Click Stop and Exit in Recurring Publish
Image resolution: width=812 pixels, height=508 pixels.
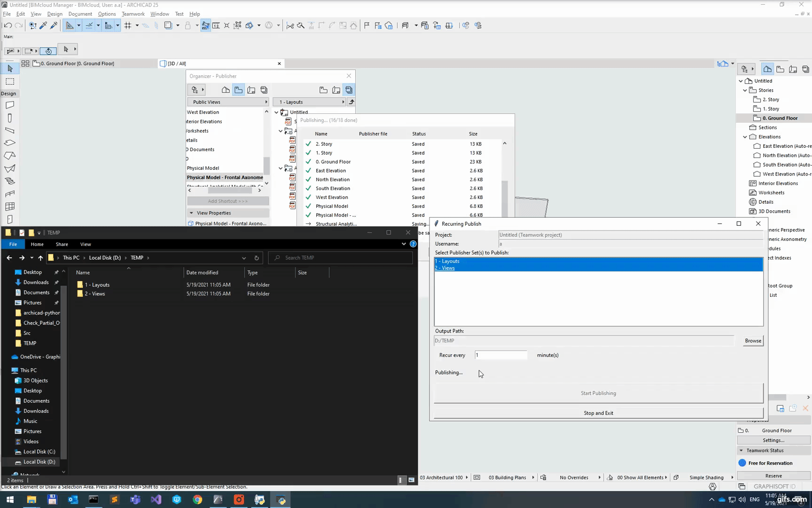599,413
